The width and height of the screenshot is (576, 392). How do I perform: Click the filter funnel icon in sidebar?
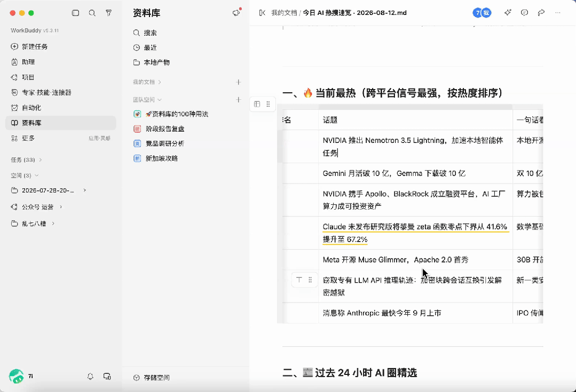pos(109,13)
